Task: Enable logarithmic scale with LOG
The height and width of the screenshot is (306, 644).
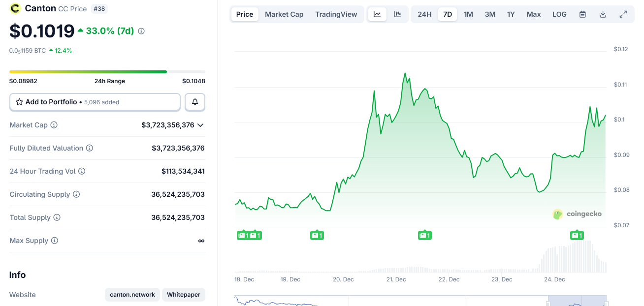Action: (x=559, y=14)
